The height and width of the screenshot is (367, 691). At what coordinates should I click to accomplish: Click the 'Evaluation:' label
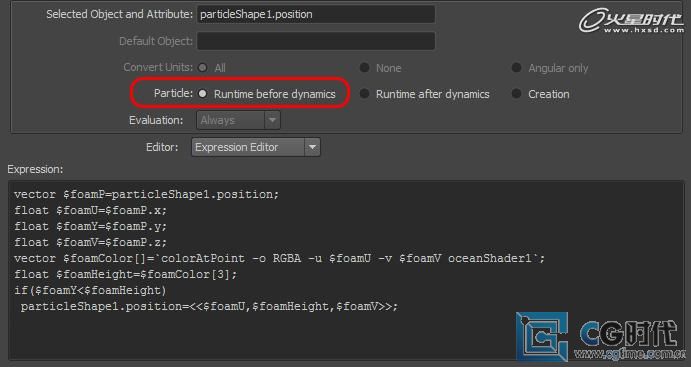[156, 120]
